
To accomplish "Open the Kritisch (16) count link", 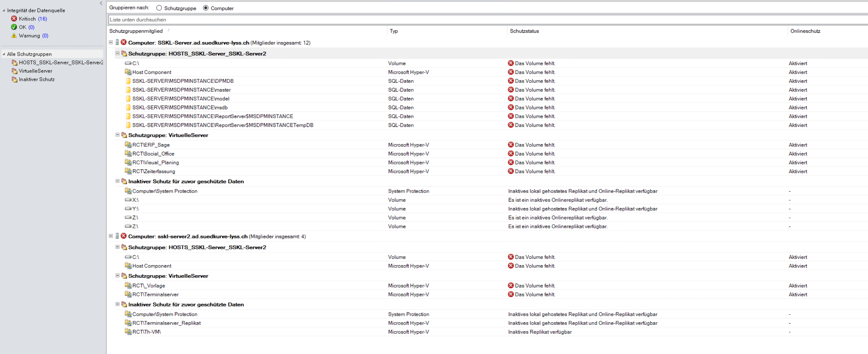I will (x=43, y=19).
